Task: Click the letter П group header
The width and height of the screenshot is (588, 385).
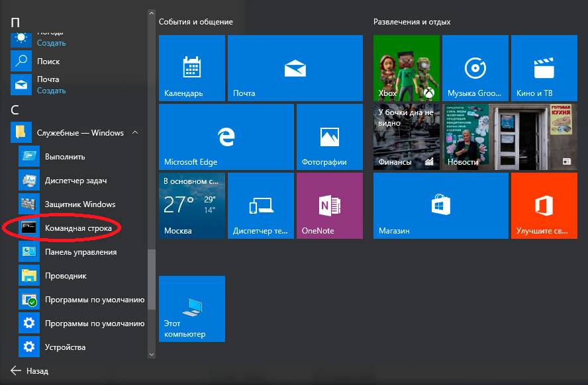Action: 15,22
